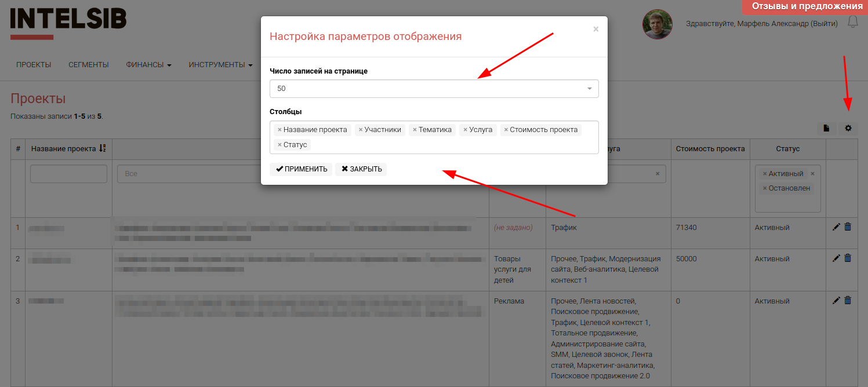Image resolution: width=868 pixels, height=387 pixels.
Task: Go to the Сегменты menu item
Action: coord(88,65)
